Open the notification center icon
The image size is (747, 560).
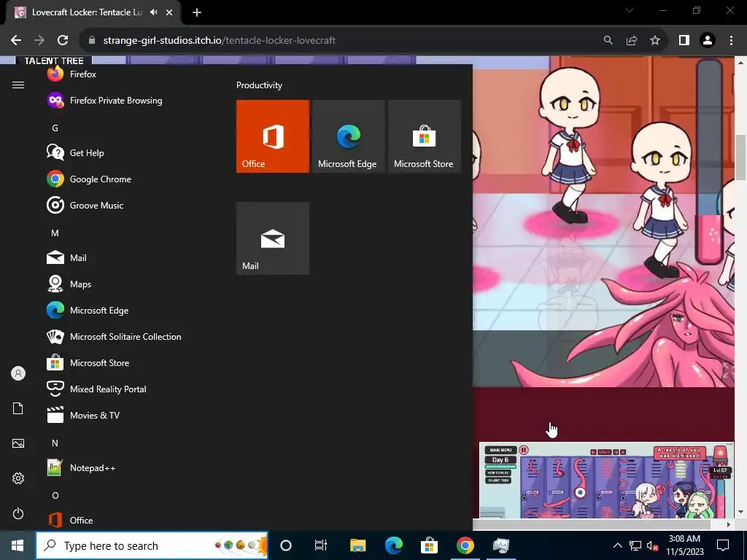(x=723, y=545)
